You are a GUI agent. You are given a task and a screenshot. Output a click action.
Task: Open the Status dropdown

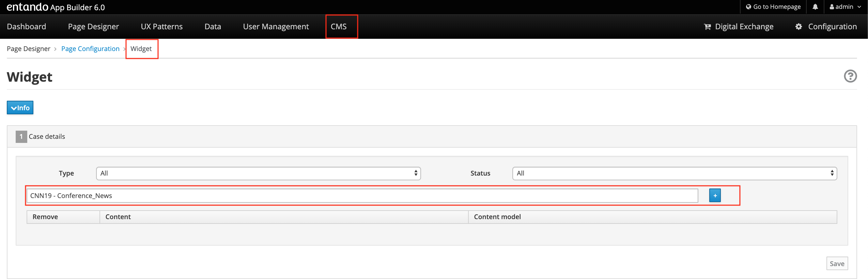pos(674,174)
